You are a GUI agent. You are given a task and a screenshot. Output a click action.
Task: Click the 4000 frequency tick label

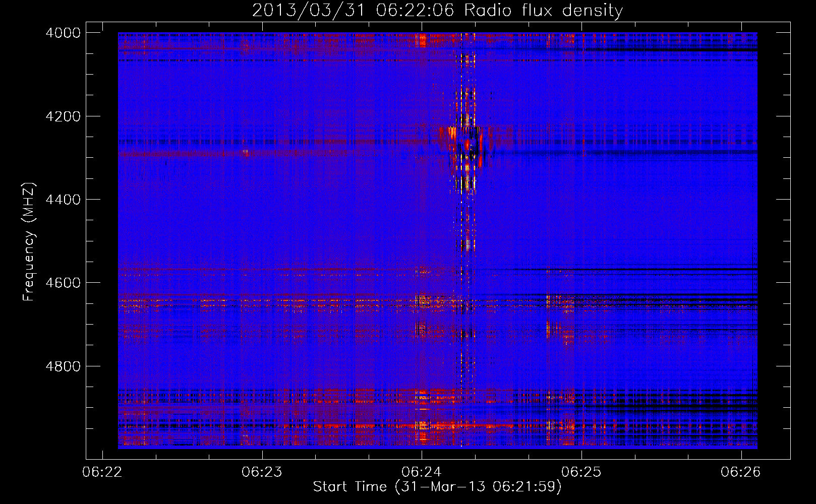tap(63, 33)
